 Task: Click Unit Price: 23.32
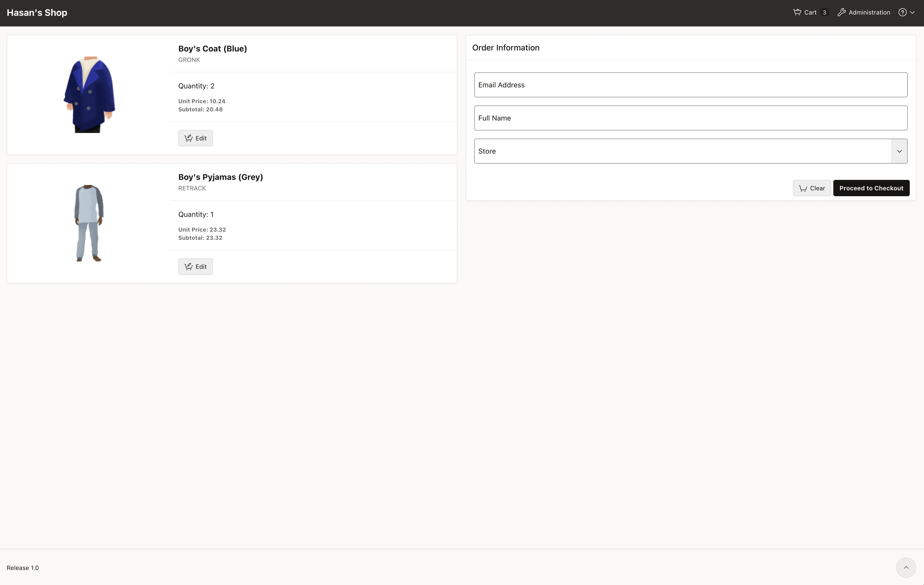(x=202, y=230)
